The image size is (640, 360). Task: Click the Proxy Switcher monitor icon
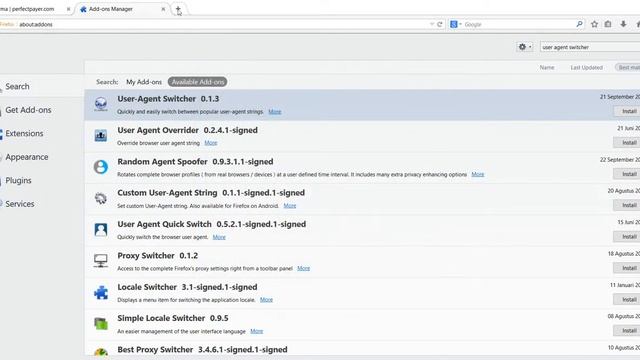tap(101, 260)
